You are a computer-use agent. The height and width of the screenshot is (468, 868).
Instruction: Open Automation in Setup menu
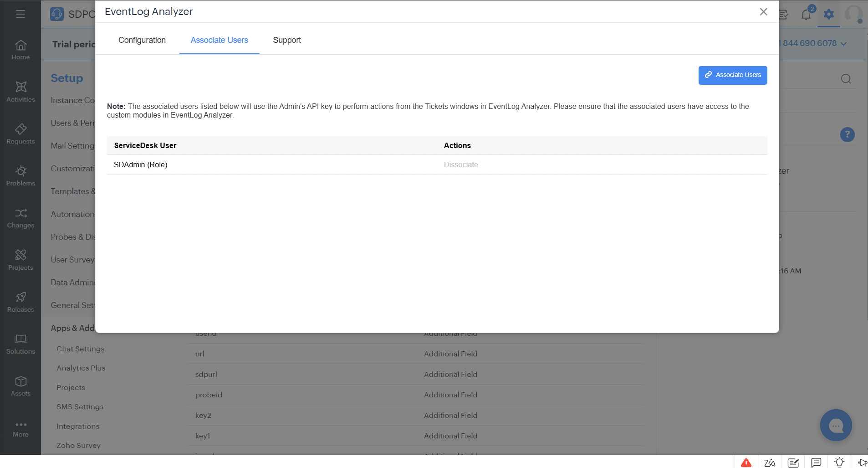pos(73,214)
